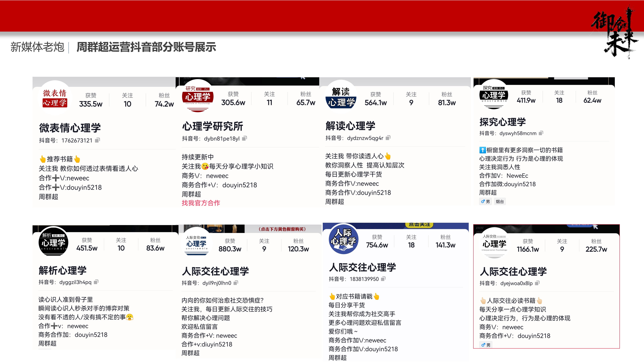This screenshot has width=644, height=362.
Task: Click the 烟台 location tag
Action: click(500, 201)
